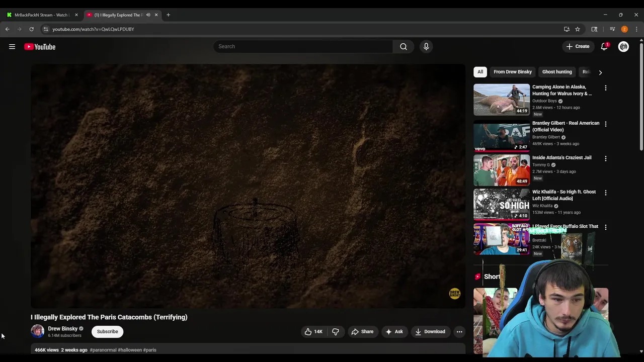Open Tommy G channel name
Viewport: 644px width, 362px height.
click(541, 165)
